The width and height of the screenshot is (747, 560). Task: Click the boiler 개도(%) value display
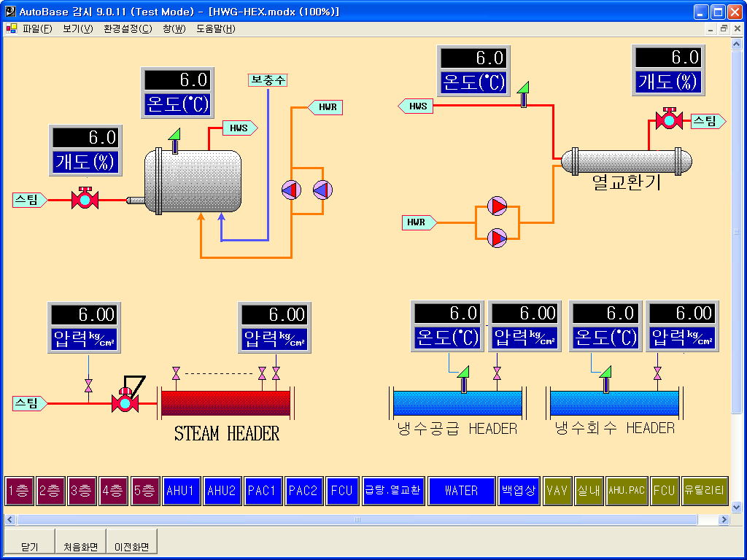(x=85, y=137)
